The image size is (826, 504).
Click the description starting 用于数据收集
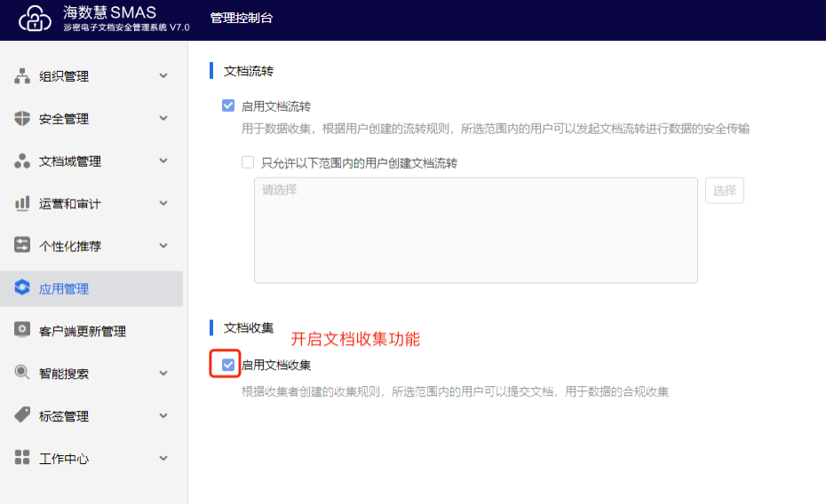(x=496, y=129)
